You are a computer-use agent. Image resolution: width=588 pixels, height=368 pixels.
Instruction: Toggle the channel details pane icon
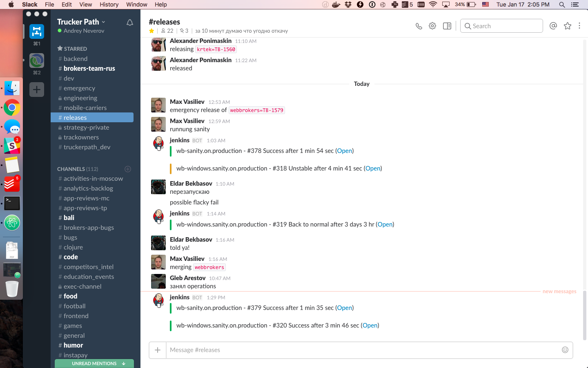pos(447,26)
